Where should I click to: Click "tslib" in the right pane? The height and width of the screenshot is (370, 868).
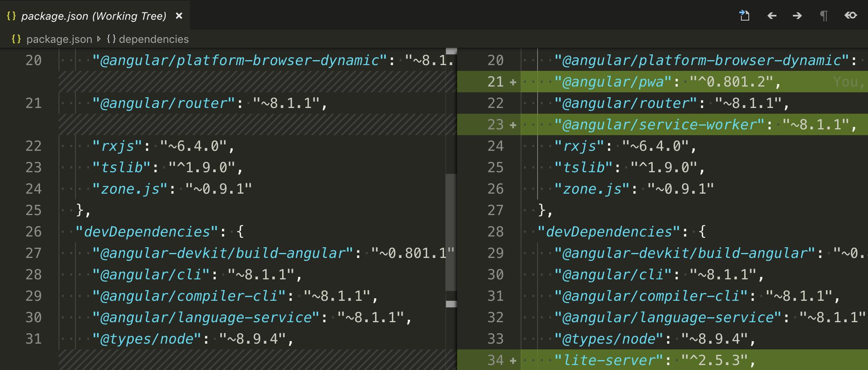tap(584, 167)
